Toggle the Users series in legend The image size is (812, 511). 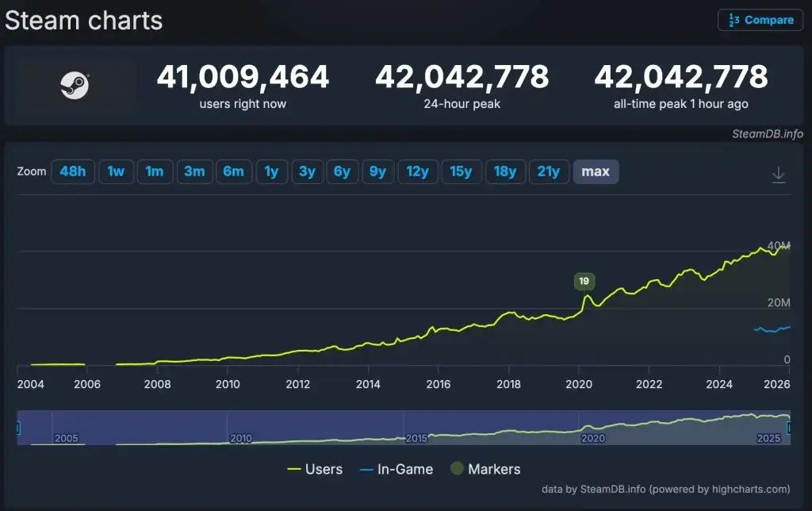pyautogui.click(x=315, y=470)
